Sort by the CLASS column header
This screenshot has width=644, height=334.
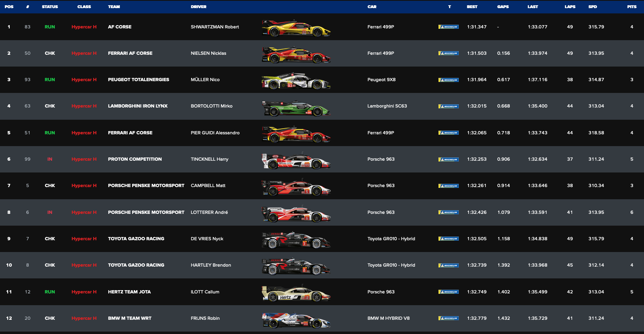pyautogui.click(x=84, y=7)
